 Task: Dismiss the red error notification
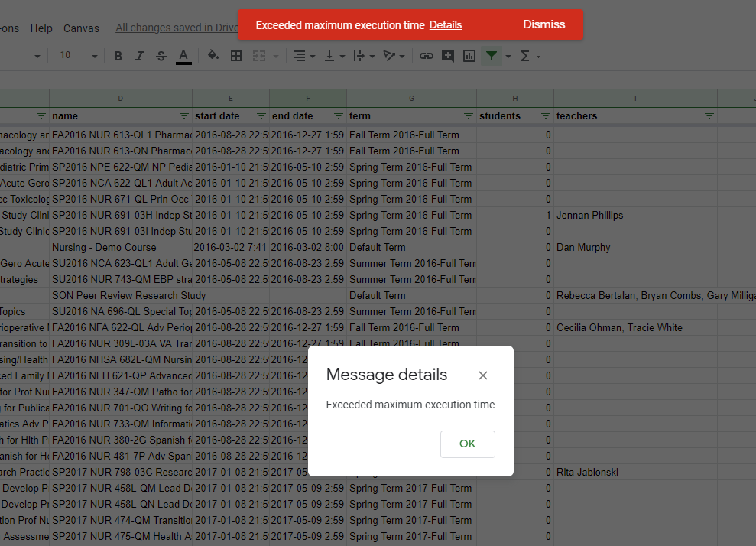543,24
